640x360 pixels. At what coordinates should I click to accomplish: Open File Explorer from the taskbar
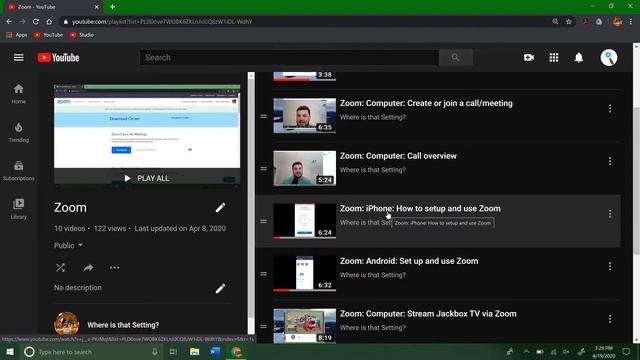point(195,351)
